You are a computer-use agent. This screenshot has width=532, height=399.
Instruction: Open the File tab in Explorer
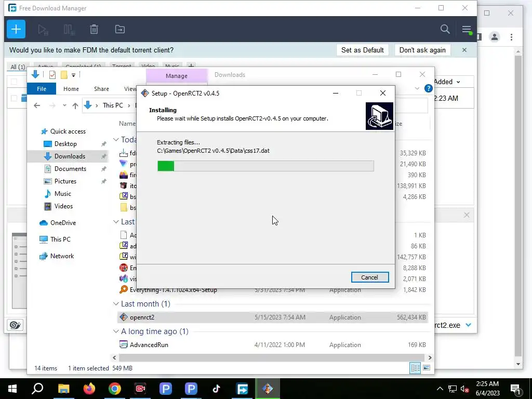click(42, 88)
